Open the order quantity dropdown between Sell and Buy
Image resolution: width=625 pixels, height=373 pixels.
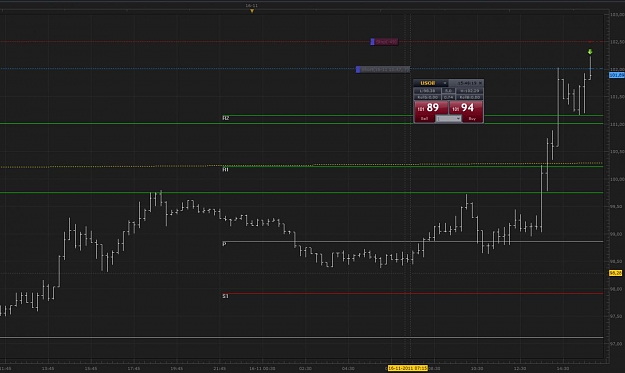pos(448,119)
